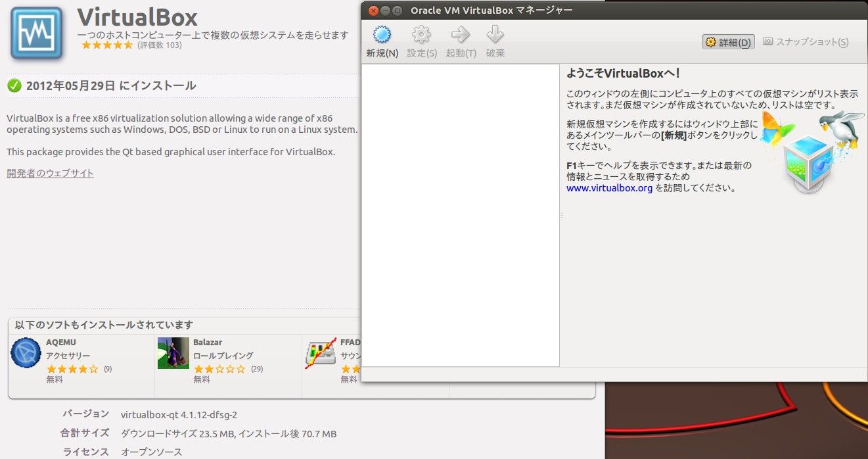Screen dimensions: 868x459
Task: Click Balazar's ロールプレイング category label
Action: tap(223, 356)
